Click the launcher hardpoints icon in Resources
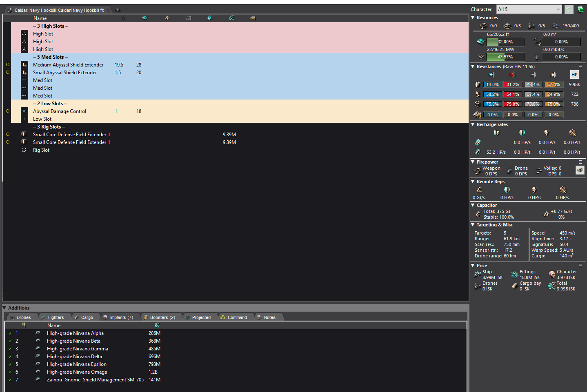The height and width of the screenshot is (392, 587). click(x=507, y=26)
